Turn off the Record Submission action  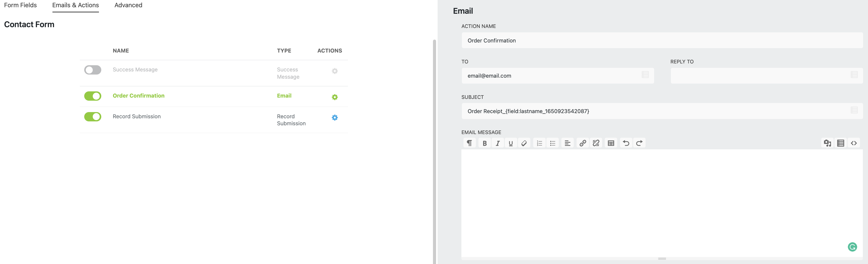point(92,116)
